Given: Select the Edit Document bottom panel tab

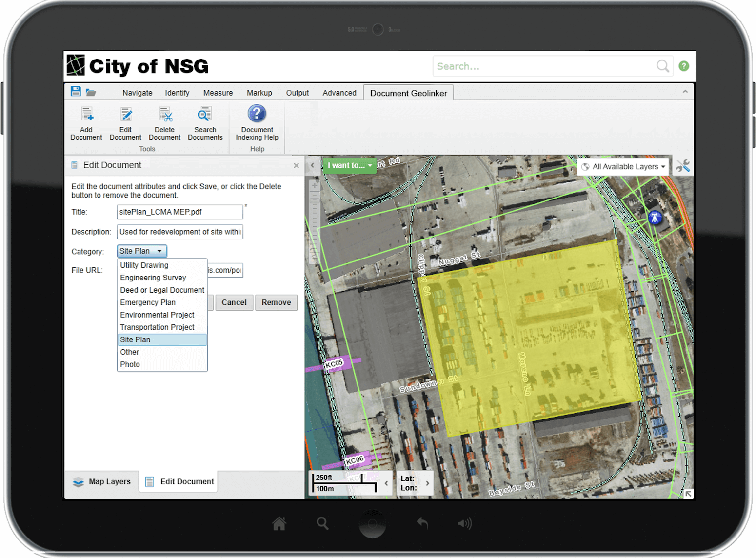Looking at the screenshot, I should pyautogui.click(x=179, y=481).
